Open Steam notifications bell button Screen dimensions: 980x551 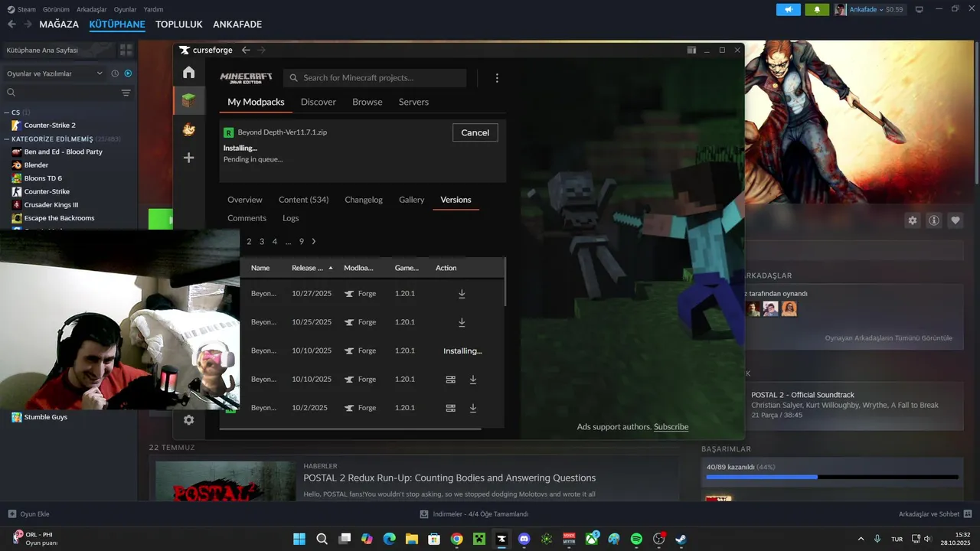(x=817, y=9)
